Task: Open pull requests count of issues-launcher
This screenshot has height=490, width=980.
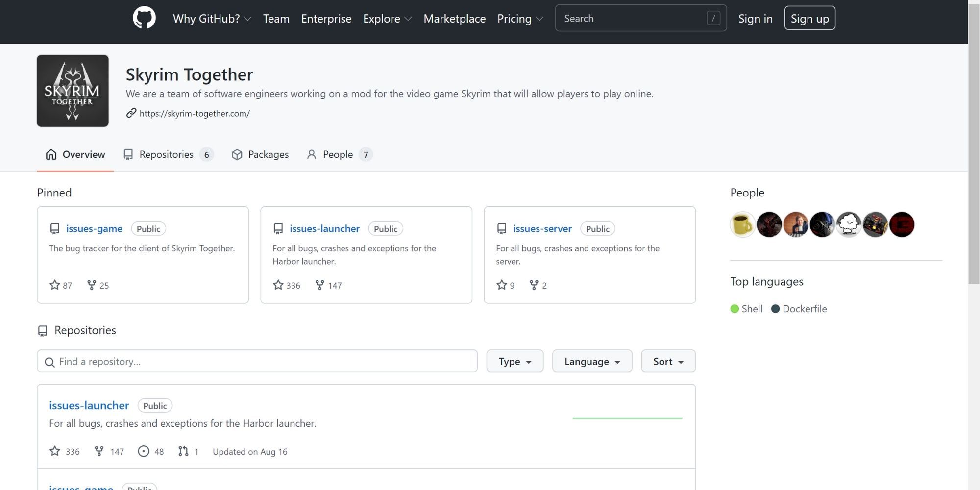Action: [x=189, y=451]
